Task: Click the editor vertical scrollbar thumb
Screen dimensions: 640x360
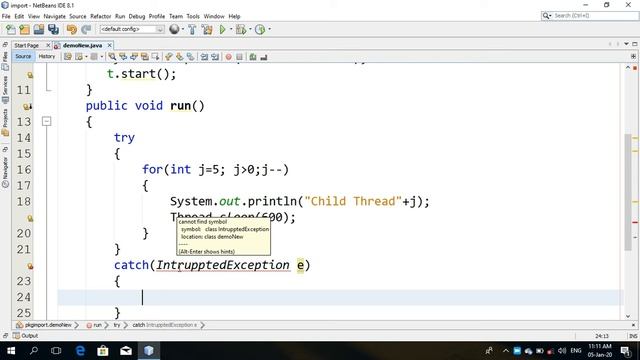Action: pyautogui.click(x=628, y=192)
